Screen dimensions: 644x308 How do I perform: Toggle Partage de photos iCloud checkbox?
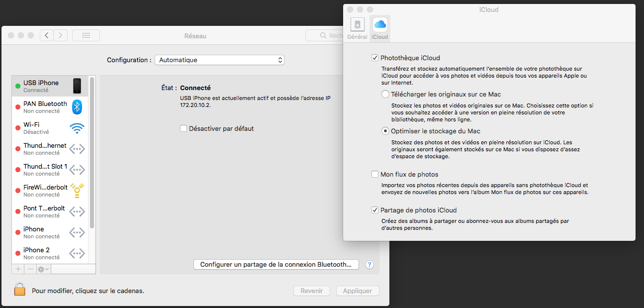(x=375, y=210)
